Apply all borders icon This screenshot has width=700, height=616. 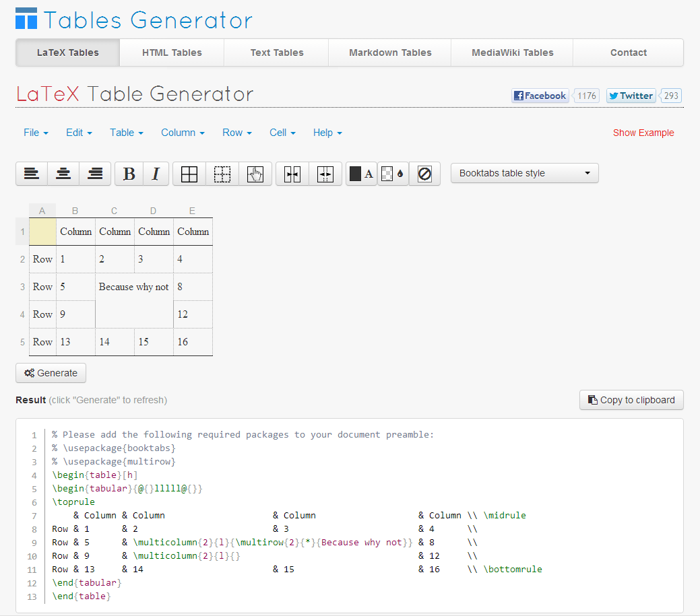tap(189, 174)
